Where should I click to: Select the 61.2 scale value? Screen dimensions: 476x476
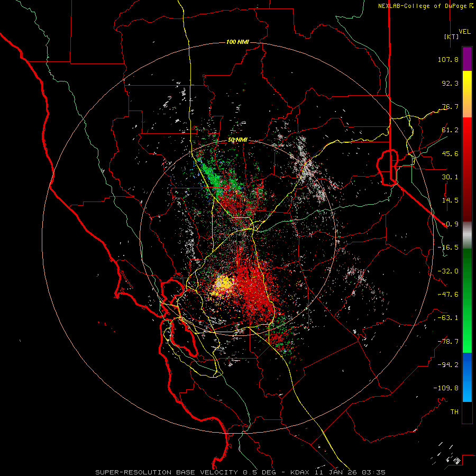click(450, 130)
